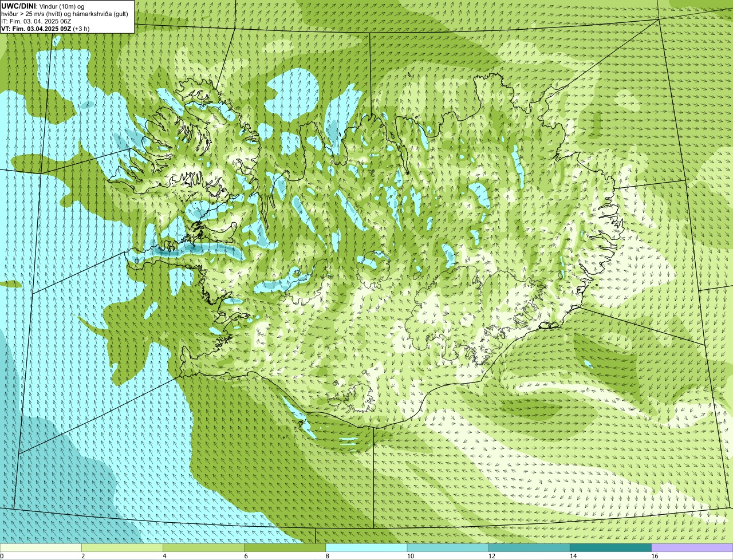Select the 4–6 m/s green legend swatch
This screenshot has height=560, width=733.
pyautogui.click(x=203, y=548)
